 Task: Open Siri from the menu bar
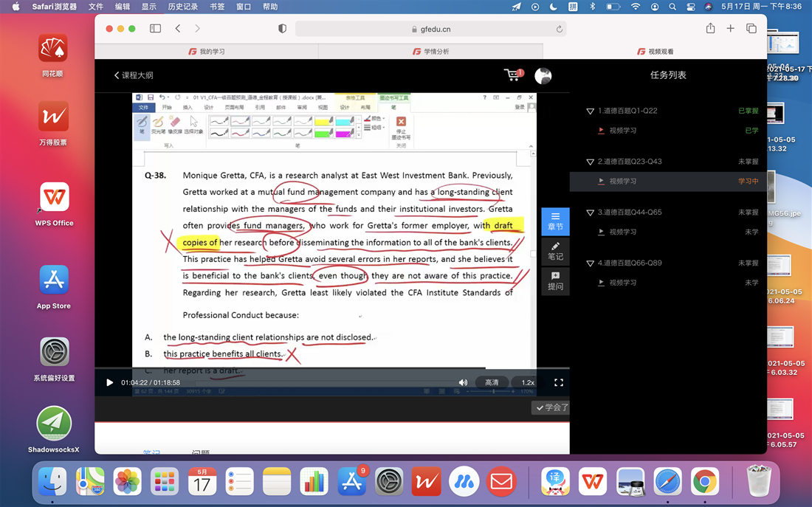(709, 7)
